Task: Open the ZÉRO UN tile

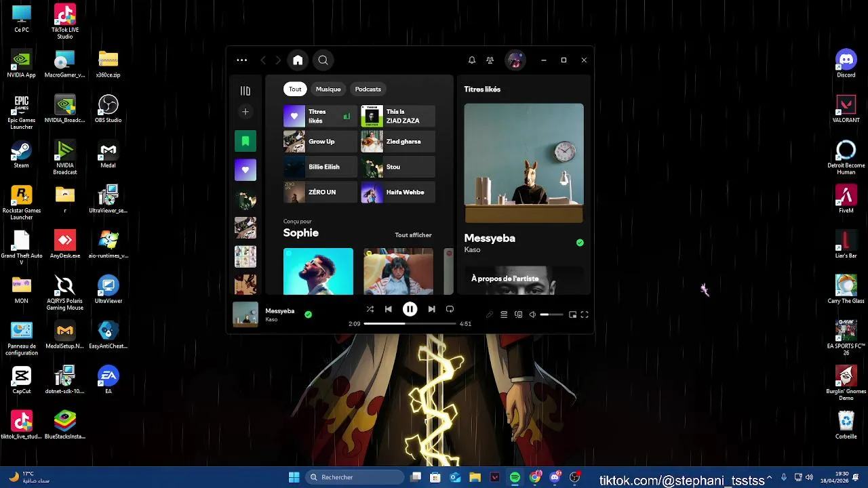Action: (x=320, y=192)
